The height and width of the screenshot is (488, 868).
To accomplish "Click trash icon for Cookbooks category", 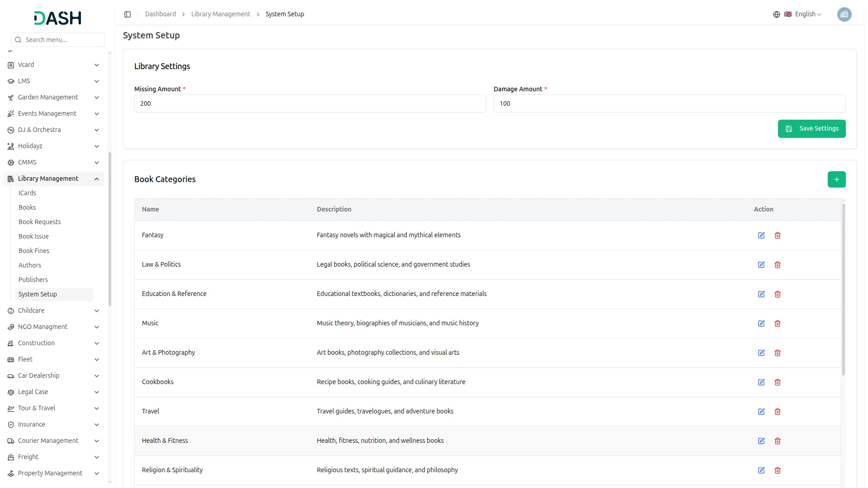I will coord(778,382).
